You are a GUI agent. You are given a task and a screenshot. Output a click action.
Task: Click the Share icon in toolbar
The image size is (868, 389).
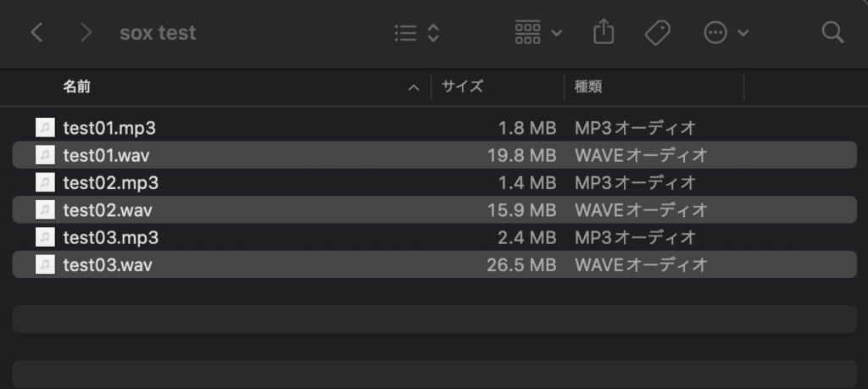point(603,33)
